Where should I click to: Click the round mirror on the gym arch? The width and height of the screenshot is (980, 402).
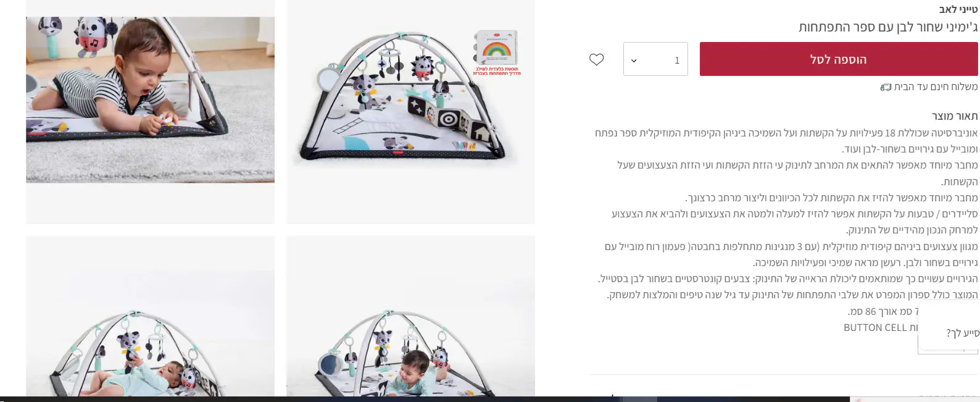click(x=326, y=79)
